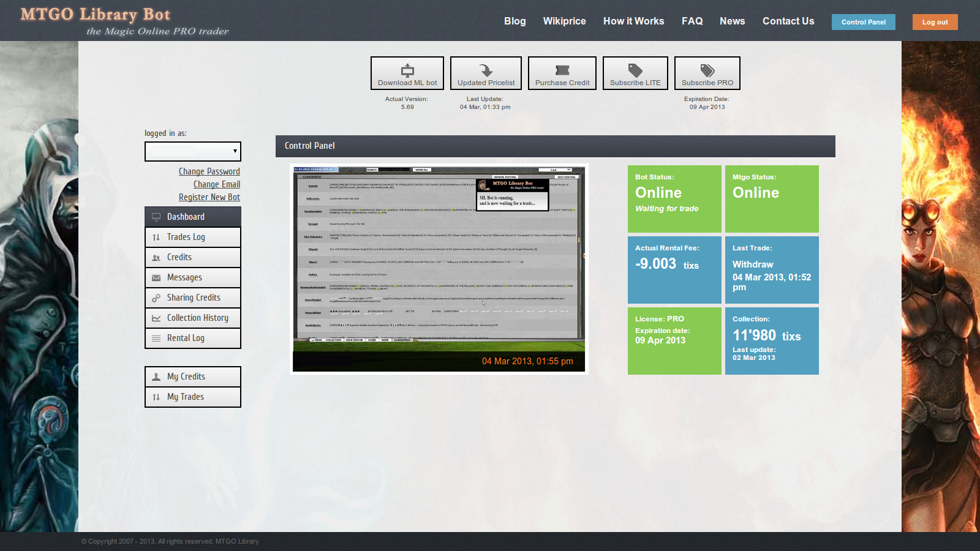Open Collection History in the sidebar
This screenshot has height=551, width=980.
(x=193, y=318)
